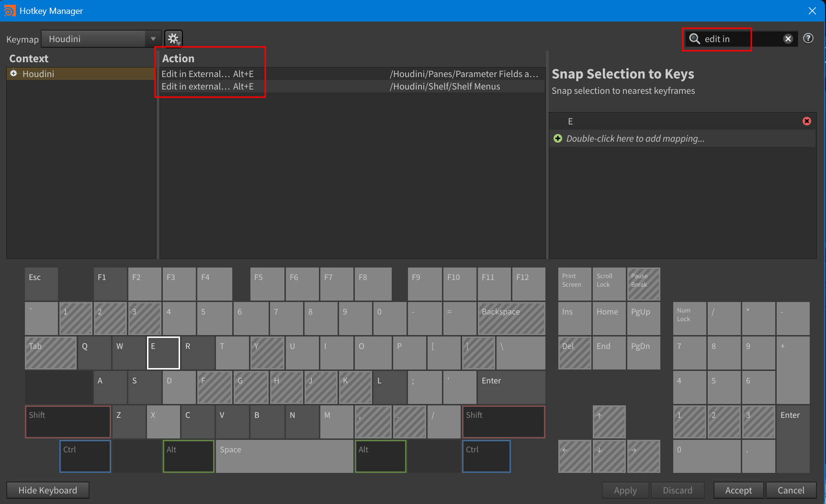
Task: Click the numpad plus key
Action: pos(793,370)
